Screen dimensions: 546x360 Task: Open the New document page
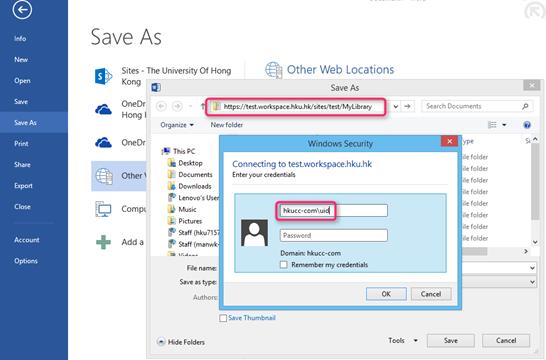pyautogui.click(x=21, y=60)
